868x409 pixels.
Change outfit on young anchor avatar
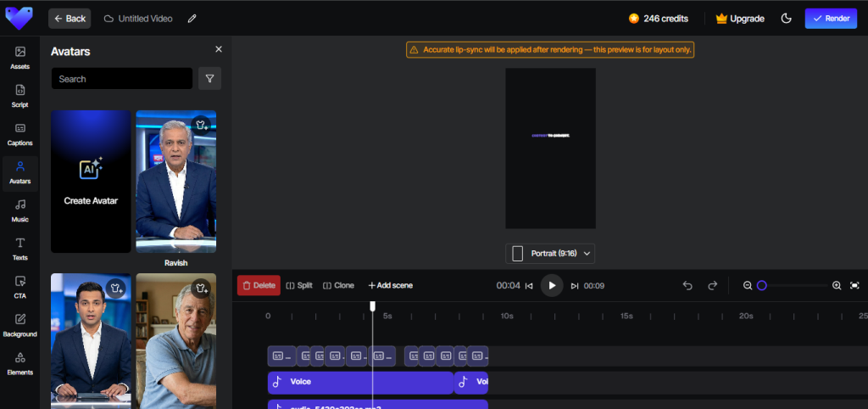115,289
